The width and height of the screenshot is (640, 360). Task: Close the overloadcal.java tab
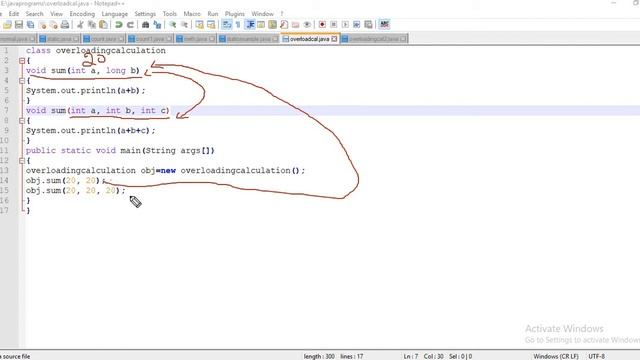[334, 39]
